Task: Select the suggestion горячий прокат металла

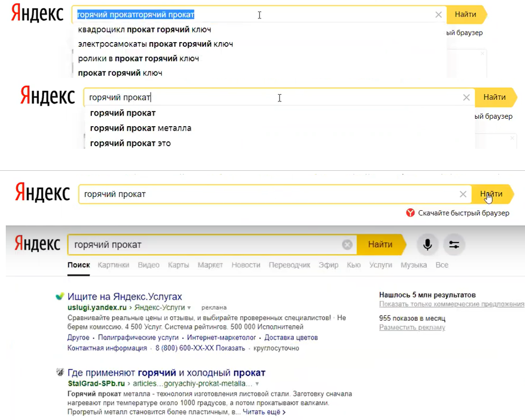Action: [140, 128]
